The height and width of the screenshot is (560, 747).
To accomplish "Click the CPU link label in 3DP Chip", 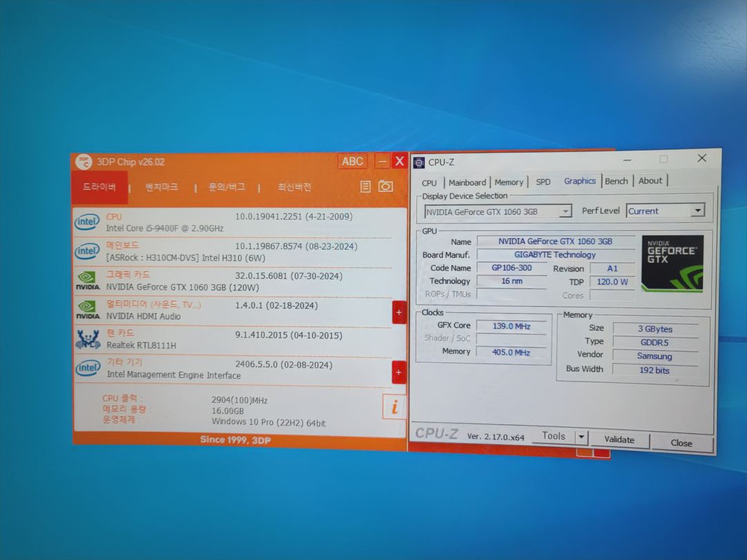I will (x=114, y=217).
